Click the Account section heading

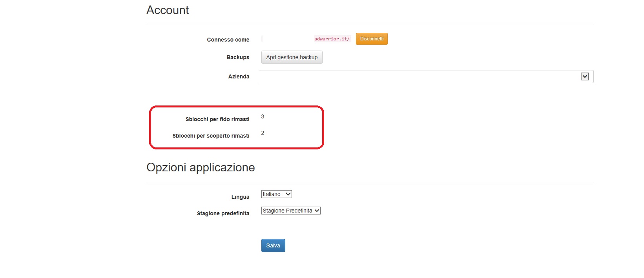(168, 10)
